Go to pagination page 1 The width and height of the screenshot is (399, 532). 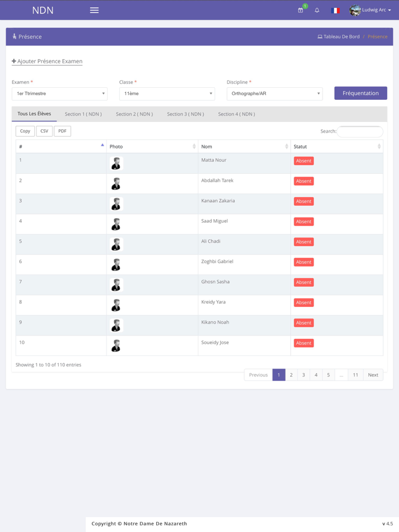(x=279, y=375)
